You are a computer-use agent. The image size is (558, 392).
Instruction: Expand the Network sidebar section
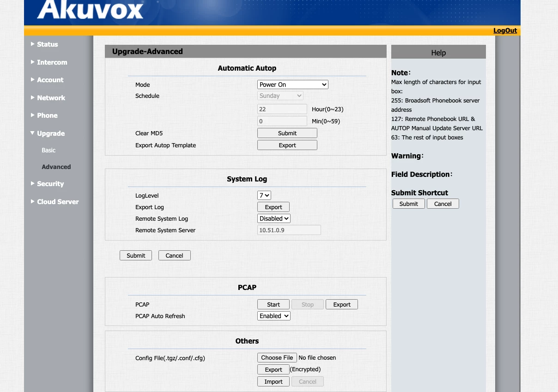[51, 97]
